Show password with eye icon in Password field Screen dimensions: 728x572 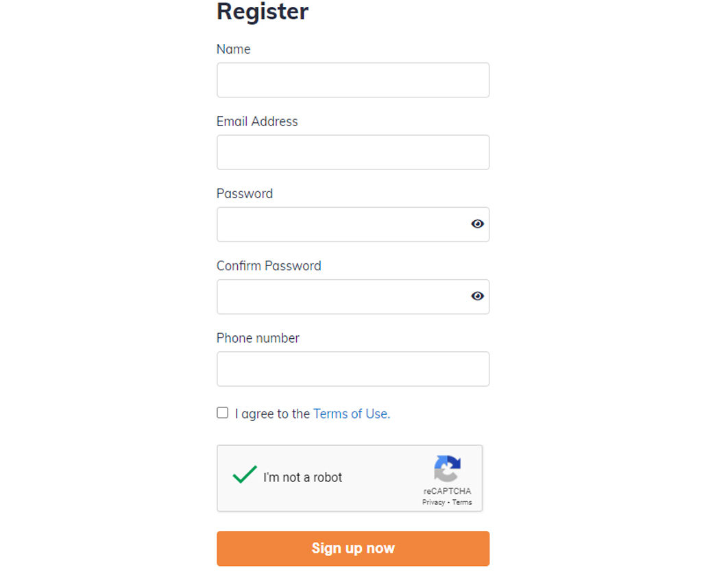pos(477,224)
